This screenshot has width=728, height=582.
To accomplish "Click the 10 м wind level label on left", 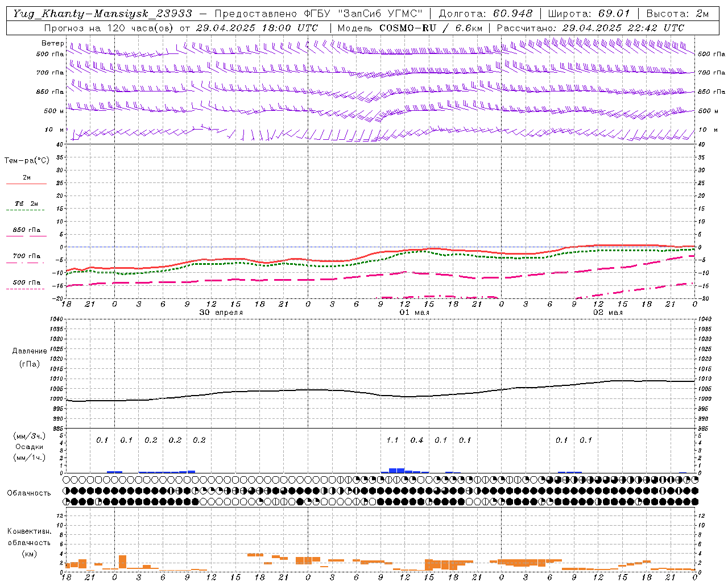I will click(x=55, y=130).
